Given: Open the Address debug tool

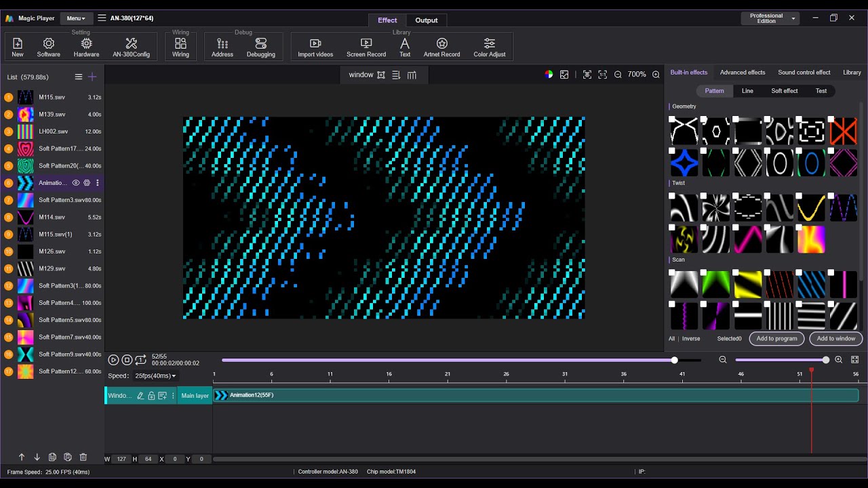Looking at the screenshot, I should 222,47.
